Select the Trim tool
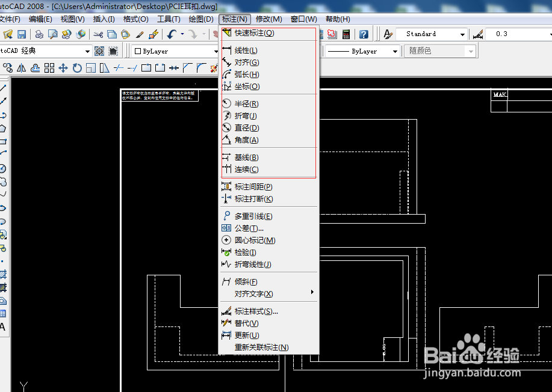 point(119,67)
